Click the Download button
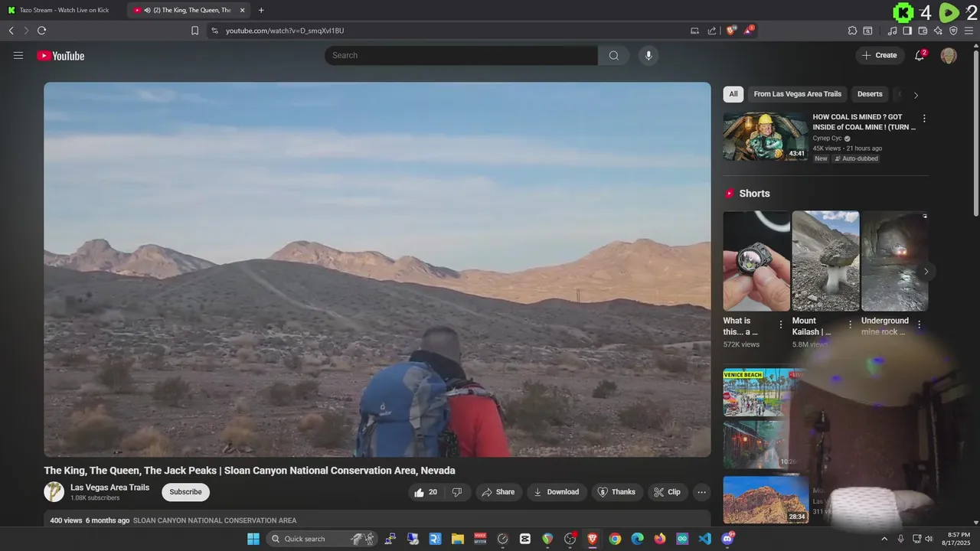Screen dimensions: 980x551 tap(557, 492)
